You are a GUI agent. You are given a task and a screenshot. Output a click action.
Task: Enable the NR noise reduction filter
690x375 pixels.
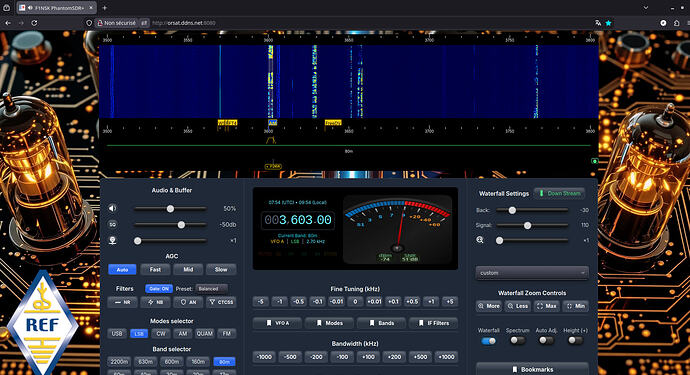(122, 302)
